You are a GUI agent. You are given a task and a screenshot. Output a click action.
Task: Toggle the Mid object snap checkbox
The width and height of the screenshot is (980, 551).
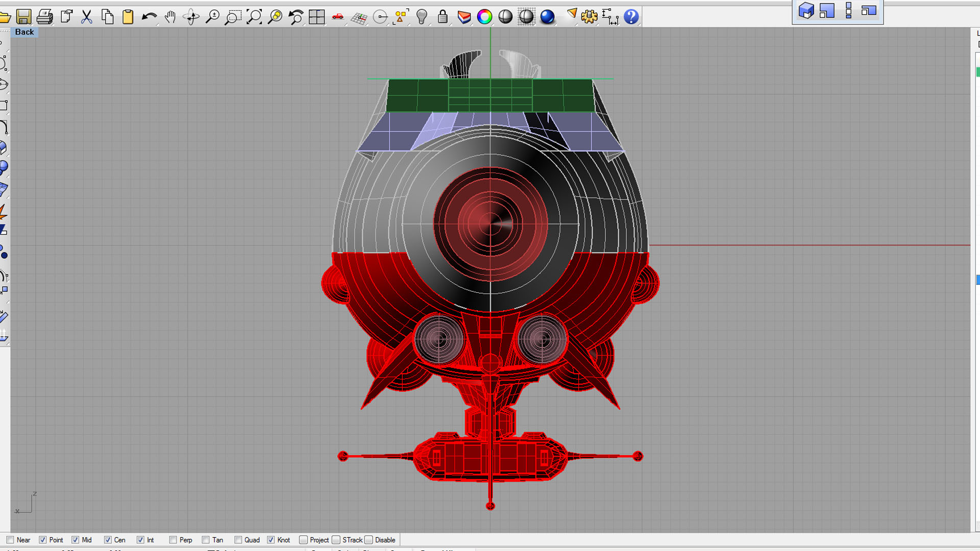(x=76, y=540)
